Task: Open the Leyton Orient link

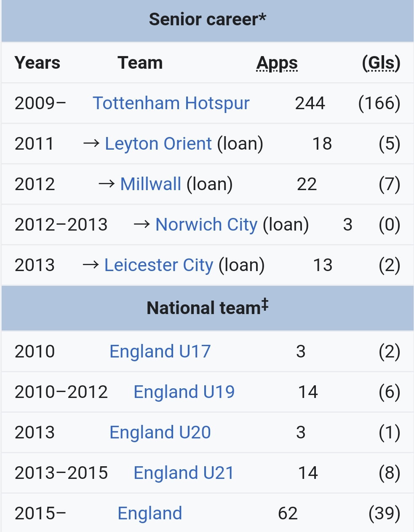Action: pyautogui.click(x=158, y=144)
